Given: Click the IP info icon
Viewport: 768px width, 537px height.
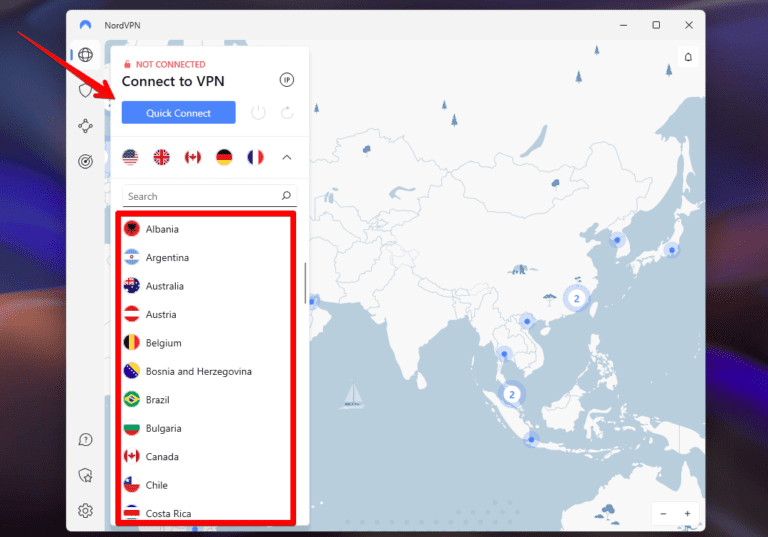Looking at the screenshot, I should (x=287, y=80).
